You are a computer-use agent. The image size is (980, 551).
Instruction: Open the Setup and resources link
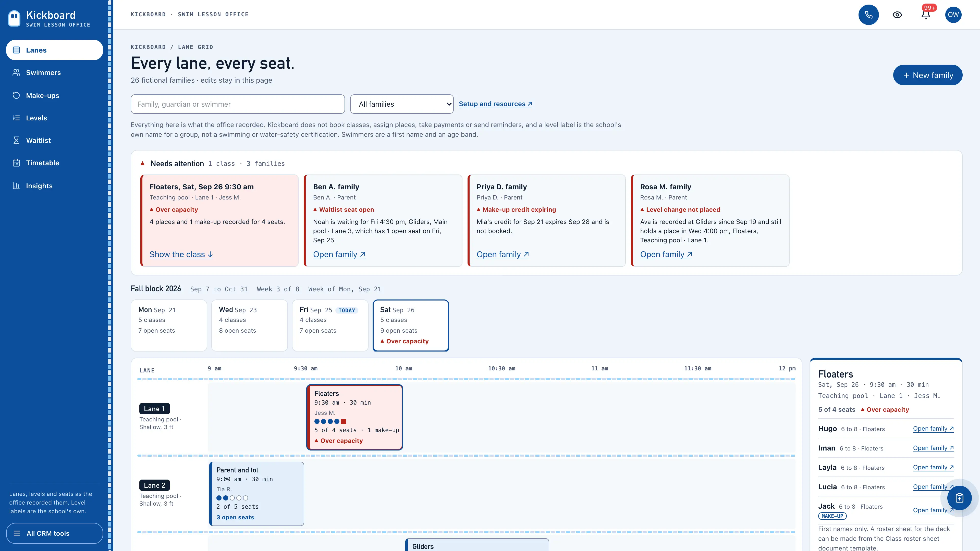(495, 104)
